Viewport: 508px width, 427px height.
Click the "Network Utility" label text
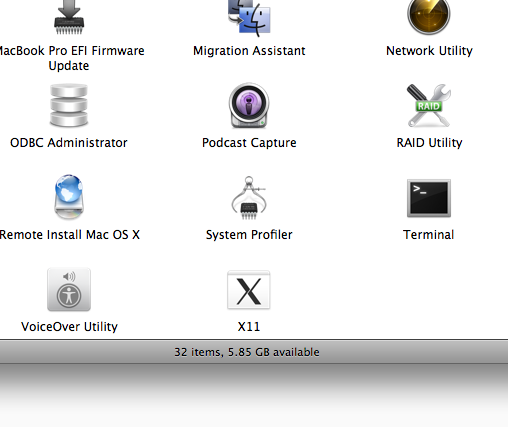(x=429, y=51)
